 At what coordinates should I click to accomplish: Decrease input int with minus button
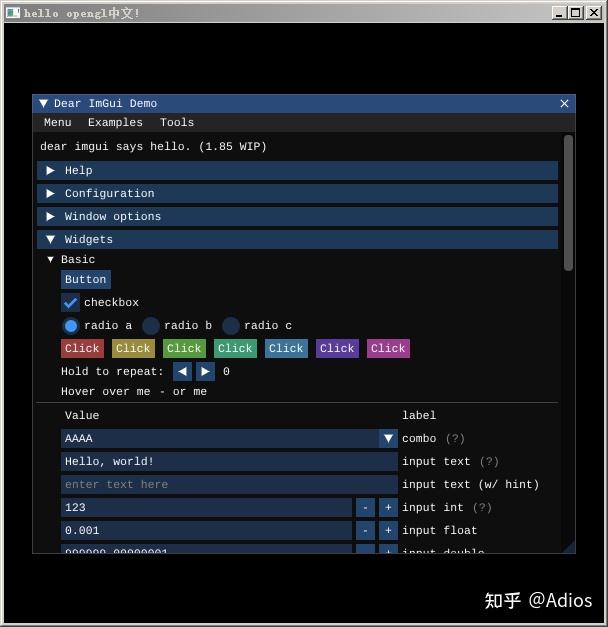pos(365,507)
